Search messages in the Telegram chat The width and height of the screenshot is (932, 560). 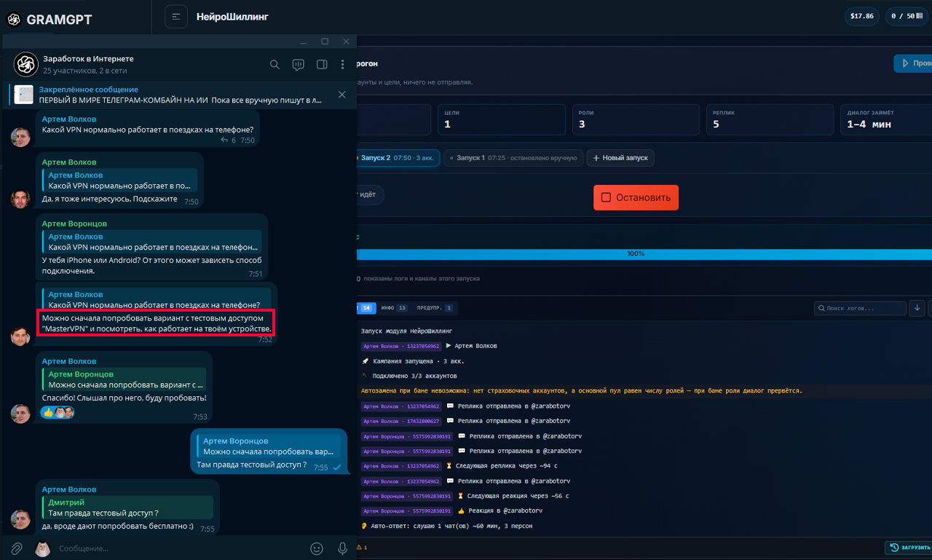click(275, 64)
